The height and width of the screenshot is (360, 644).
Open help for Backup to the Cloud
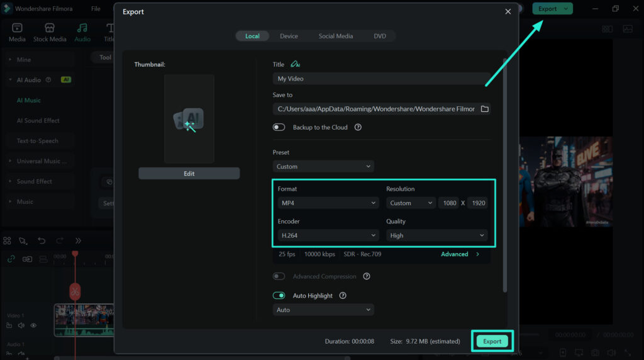358,127
